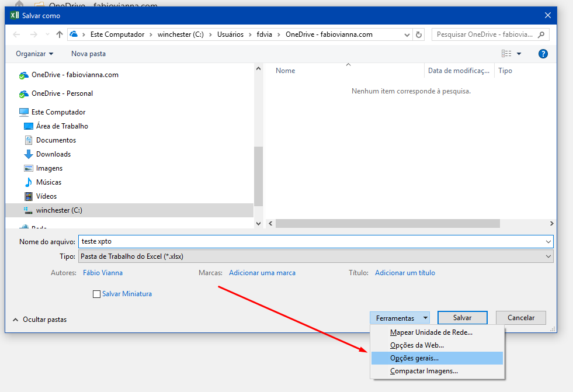
Task: Click the folder tree vertical scrollbar thumb
Action: pyautogui.click(x=258, y=176)
